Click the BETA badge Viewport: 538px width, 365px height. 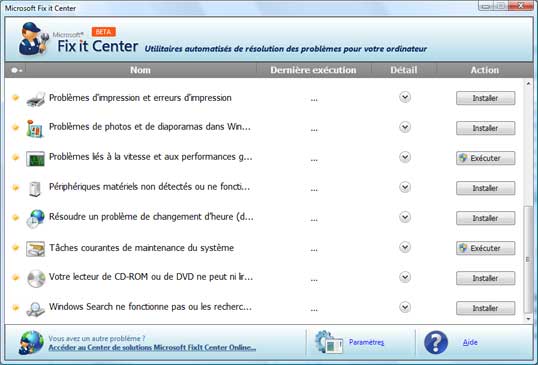tap(104, 32)
